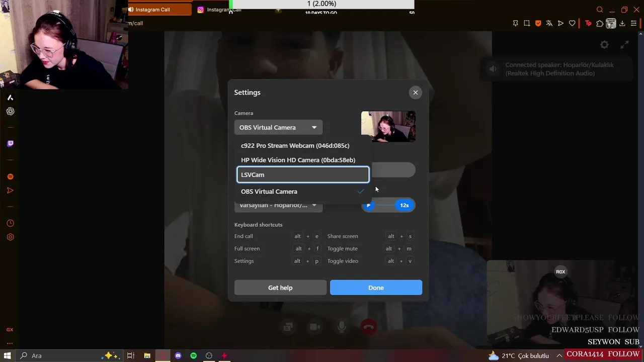The image size is (644, 362).
Task: Bookmark the page with the heart icon
Action: (x=572, y=23)
